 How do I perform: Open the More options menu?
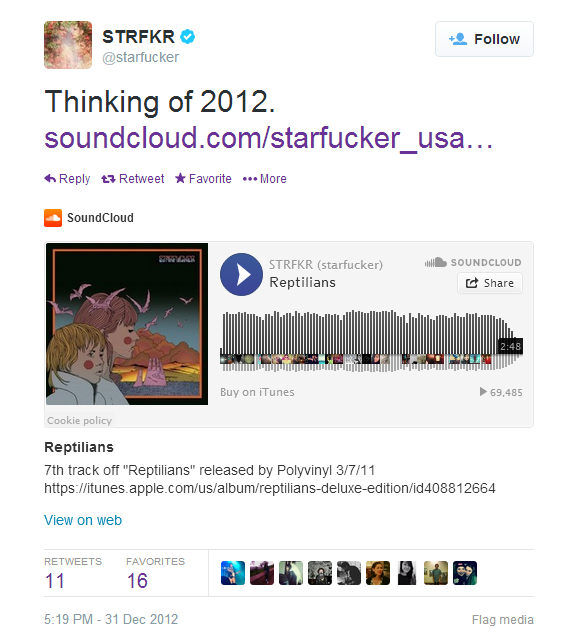pyautogui.click(x=265, y=178)
